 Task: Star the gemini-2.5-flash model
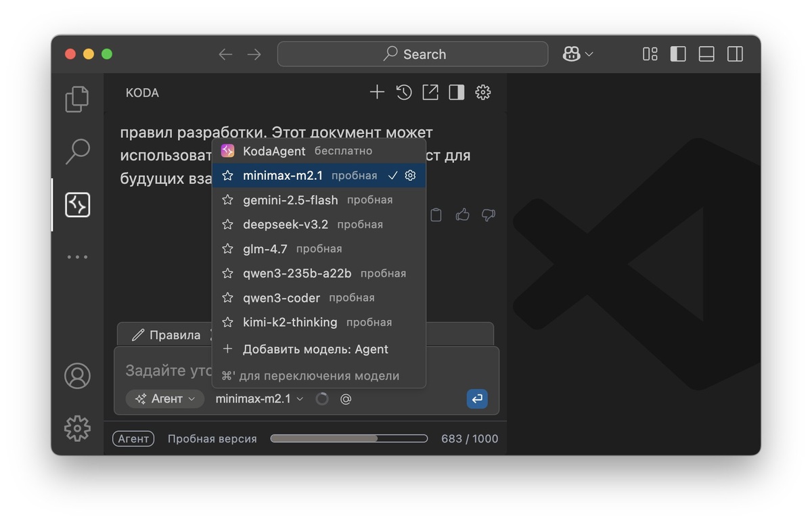point(228,200)
